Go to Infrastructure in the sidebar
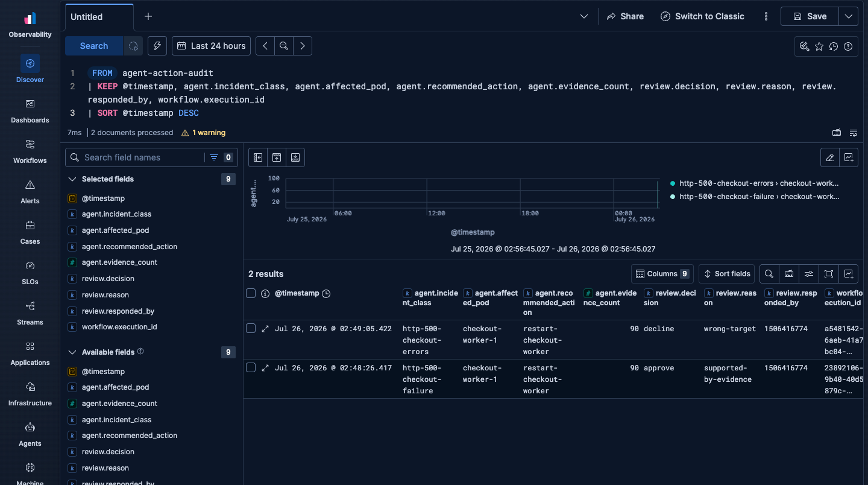 pos(30,393)
